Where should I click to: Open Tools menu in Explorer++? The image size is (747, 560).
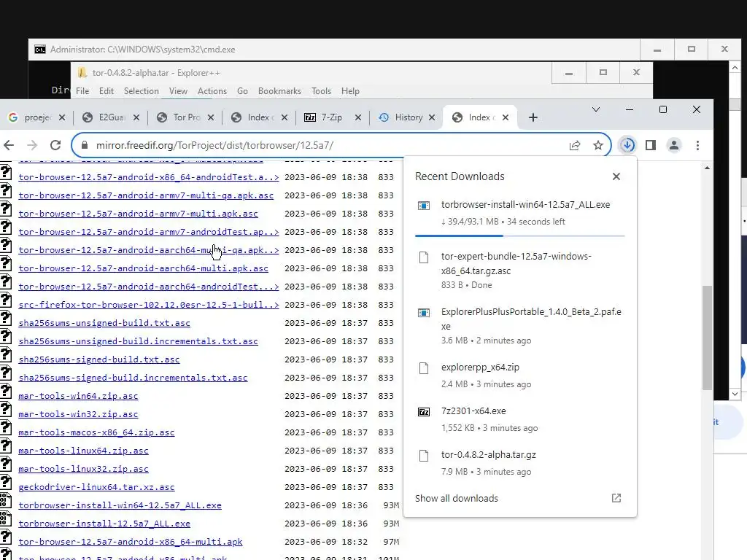321,91
